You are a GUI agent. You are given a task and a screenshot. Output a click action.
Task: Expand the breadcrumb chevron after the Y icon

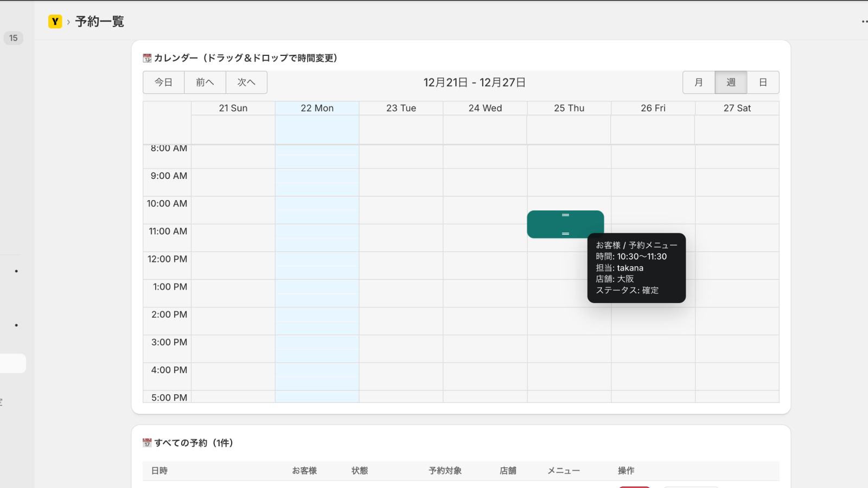68,22
